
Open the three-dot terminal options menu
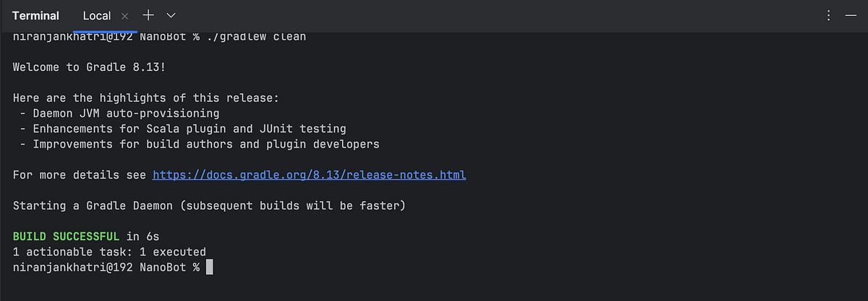click(x=828, y=15)
